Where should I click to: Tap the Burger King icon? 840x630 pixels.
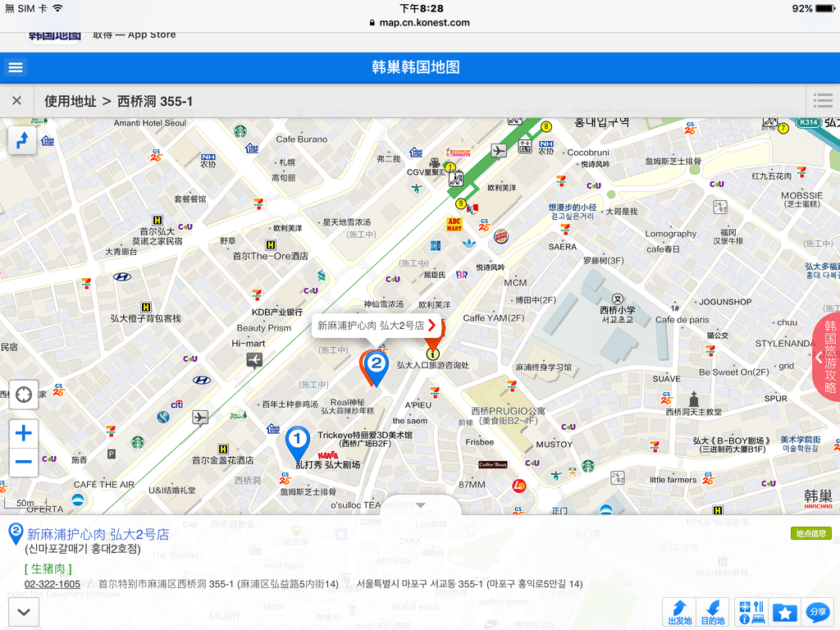[501, 235]
